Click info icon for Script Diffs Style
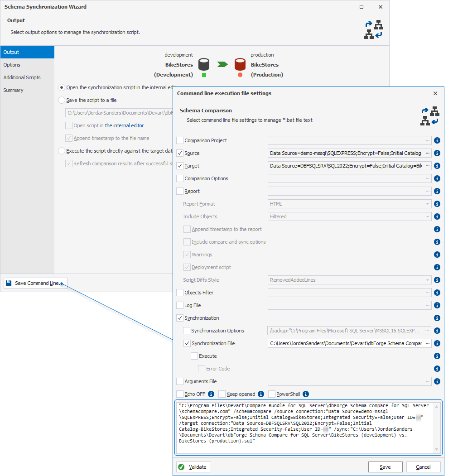This screenshot has width=453, height=476. (x=437, y=280)
